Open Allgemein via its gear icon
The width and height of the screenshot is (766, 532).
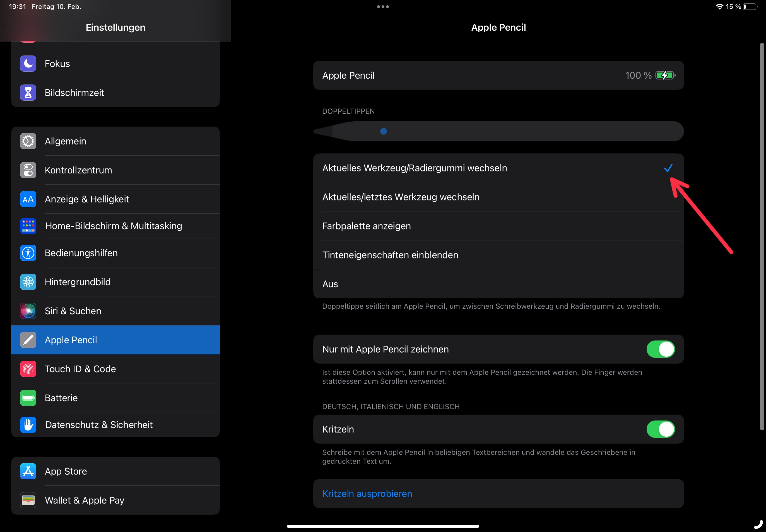(x=28, y=141)
